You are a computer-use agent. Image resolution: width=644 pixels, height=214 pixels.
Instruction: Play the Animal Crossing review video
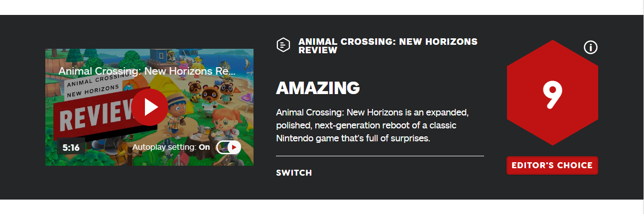click(150, 107)
